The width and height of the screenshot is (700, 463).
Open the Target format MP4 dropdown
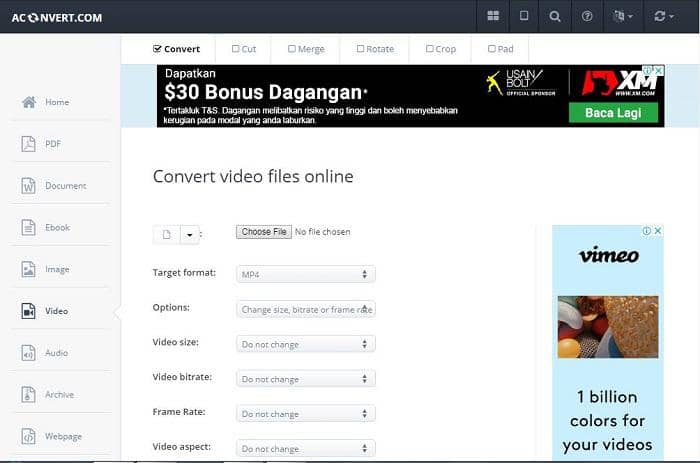click(305, 274)
